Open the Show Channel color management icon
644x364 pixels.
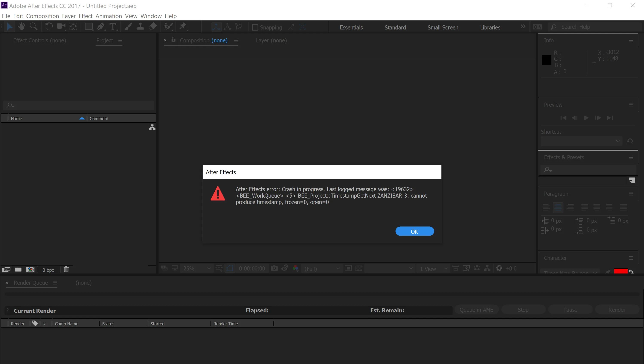pos(296,269)
